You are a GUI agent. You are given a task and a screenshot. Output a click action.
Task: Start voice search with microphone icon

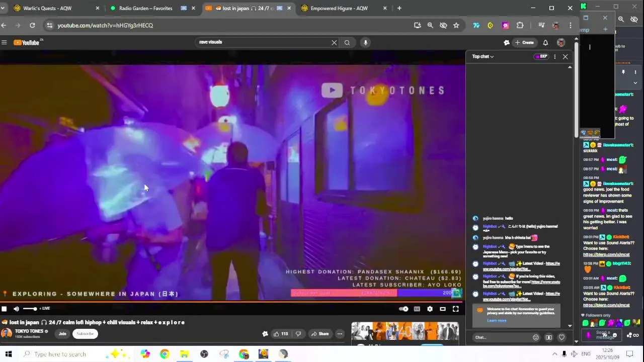tap(366, 43)
